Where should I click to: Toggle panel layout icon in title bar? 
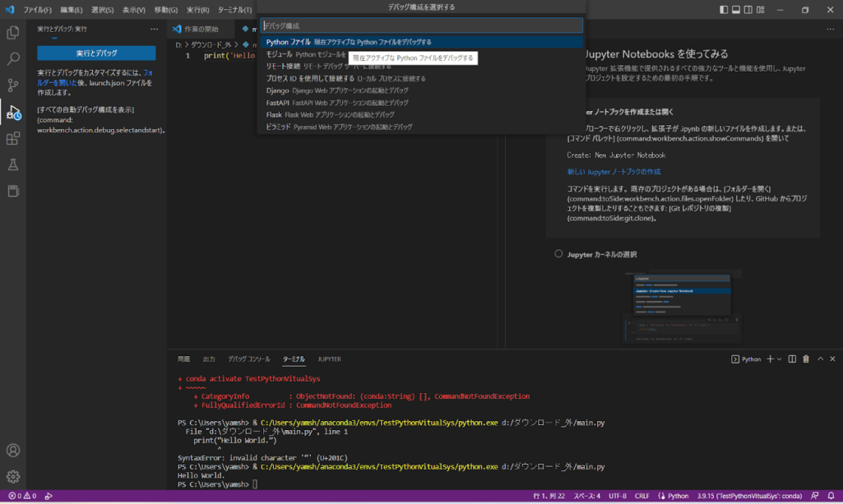point(736,10)
